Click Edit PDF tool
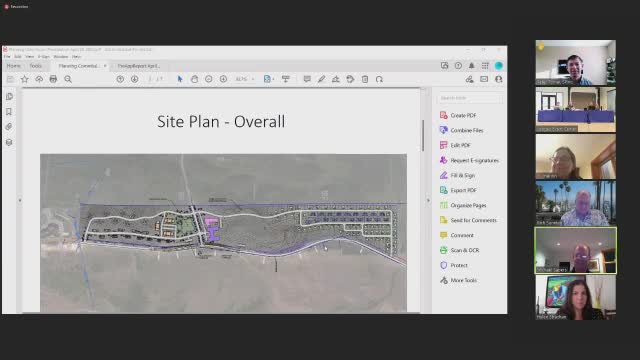 click(x=456, y=145)
